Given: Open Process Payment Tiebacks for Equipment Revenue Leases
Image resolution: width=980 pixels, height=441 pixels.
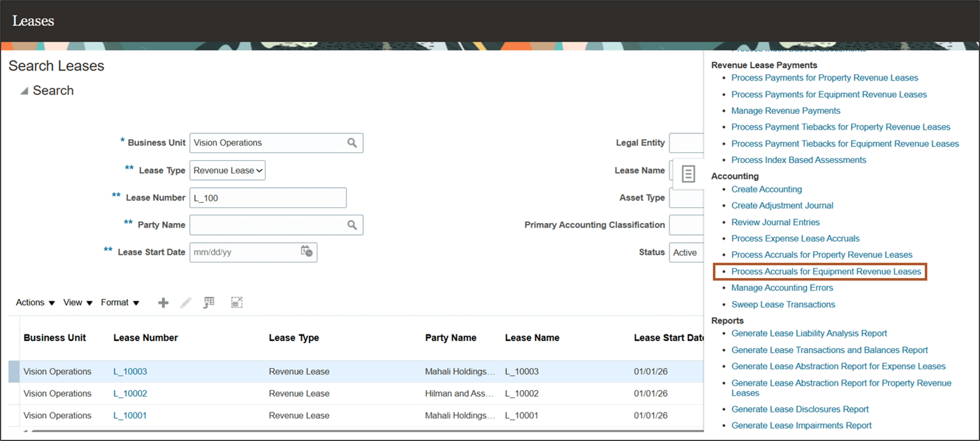Looking at the screenshot, I should (845, 144).
